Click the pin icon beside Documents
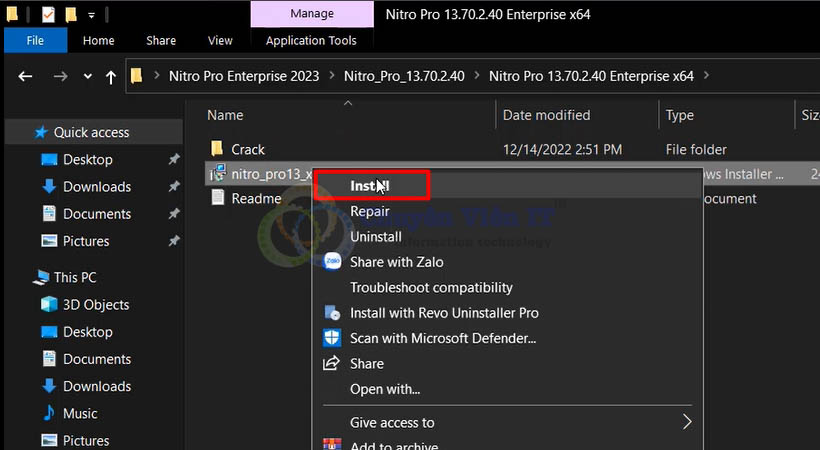The image size is (820, 450). point(174,213)
